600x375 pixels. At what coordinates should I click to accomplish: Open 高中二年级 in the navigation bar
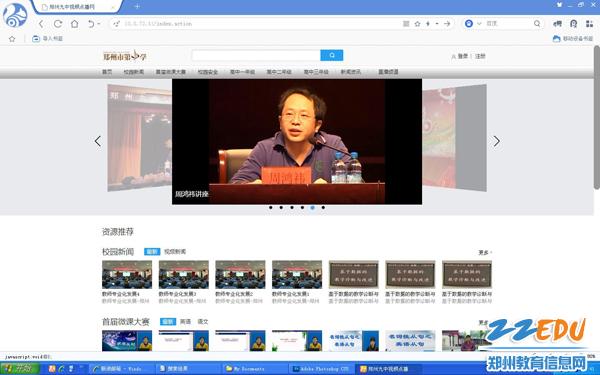[x=279, y=72]
